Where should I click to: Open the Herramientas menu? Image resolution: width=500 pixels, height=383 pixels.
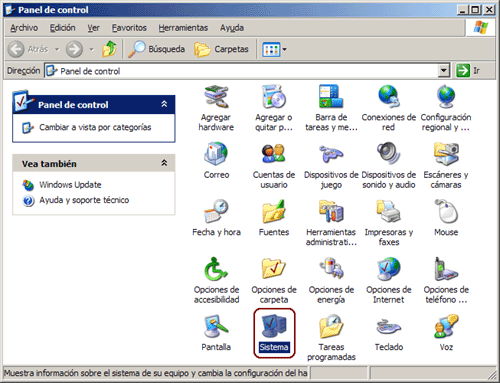click(x=183, y=28)
